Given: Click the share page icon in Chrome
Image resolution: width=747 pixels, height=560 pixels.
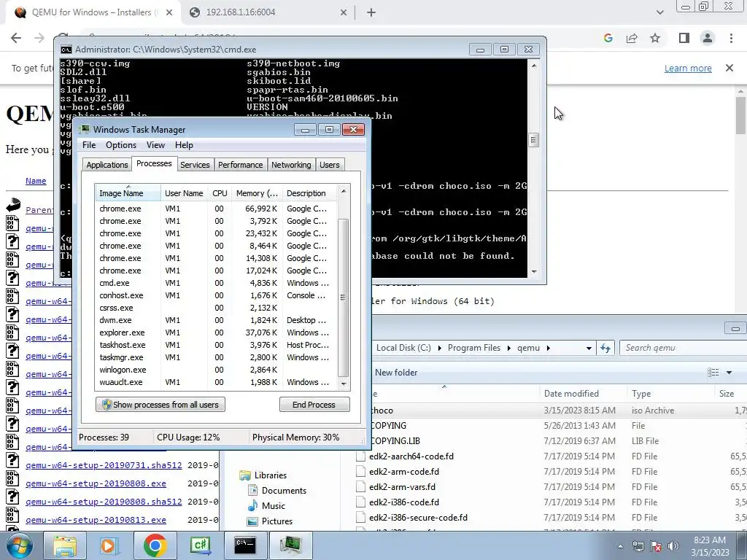Looking at the screenshot, I should (632, 38).
